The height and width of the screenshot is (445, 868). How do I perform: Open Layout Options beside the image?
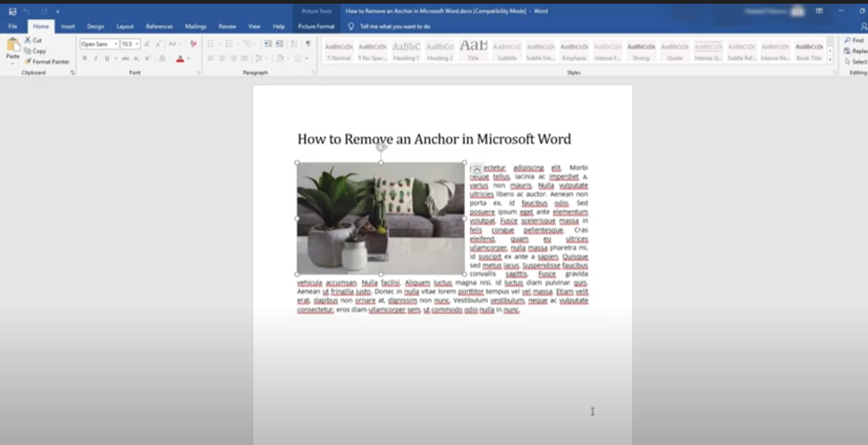click(477, 170)
